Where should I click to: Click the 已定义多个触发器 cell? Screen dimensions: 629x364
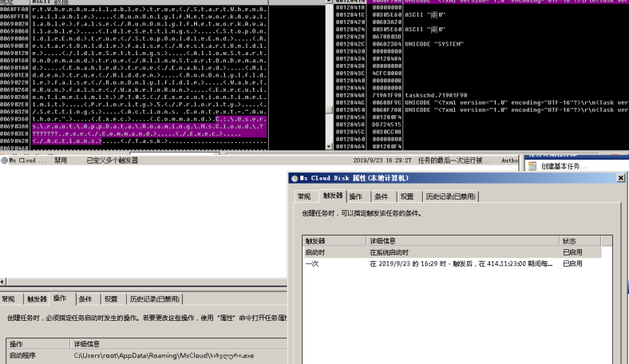[x=113, y=160]
